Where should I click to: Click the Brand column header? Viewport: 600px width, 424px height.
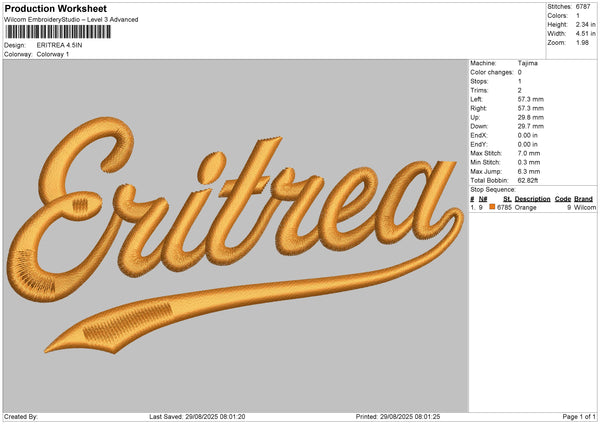tap(584, 199)
